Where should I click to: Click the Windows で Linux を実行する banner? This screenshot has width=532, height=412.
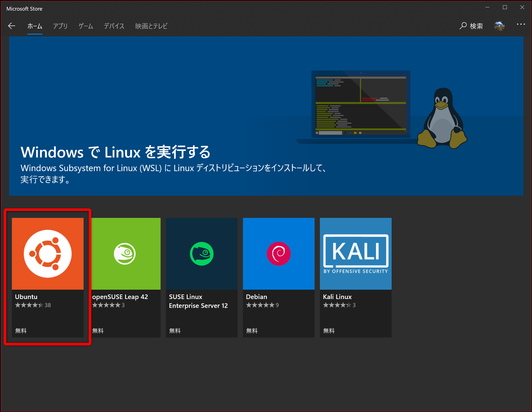point(116,152)
